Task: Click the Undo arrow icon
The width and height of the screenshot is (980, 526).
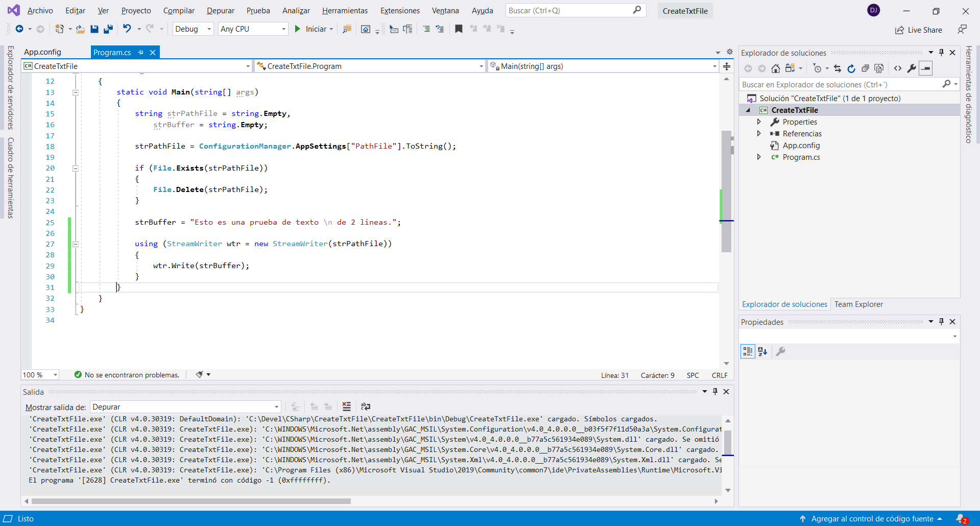Action: 127,29
